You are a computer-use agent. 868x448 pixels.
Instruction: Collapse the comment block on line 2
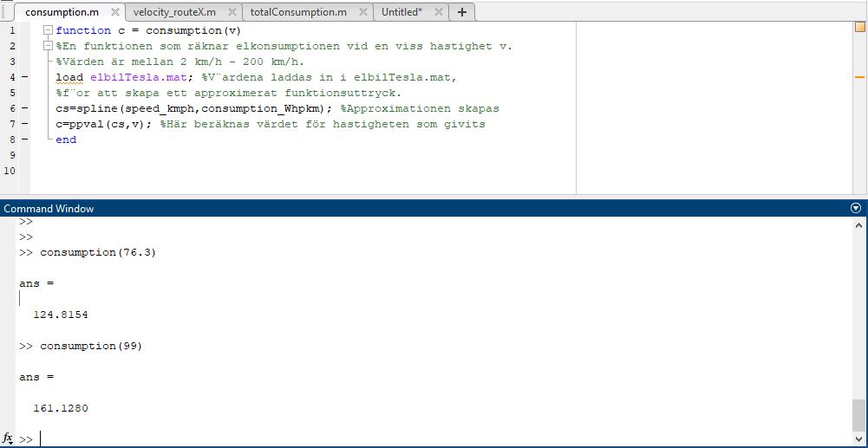[x=49, y=46]
